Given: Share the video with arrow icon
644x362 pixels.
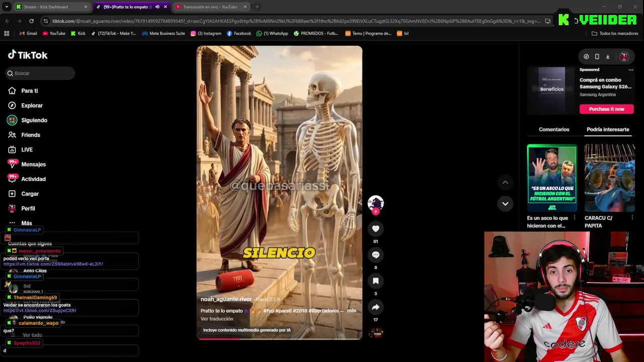Looking at the screenshot, I should tap(375, 307).
